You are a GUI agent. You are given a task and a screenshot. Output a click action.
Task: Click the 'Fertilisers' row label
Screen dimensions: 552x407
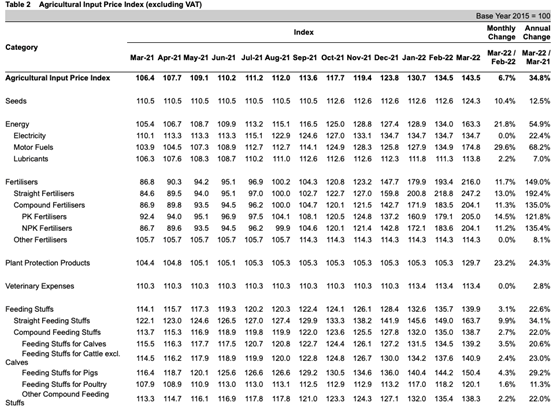[21, 182]
